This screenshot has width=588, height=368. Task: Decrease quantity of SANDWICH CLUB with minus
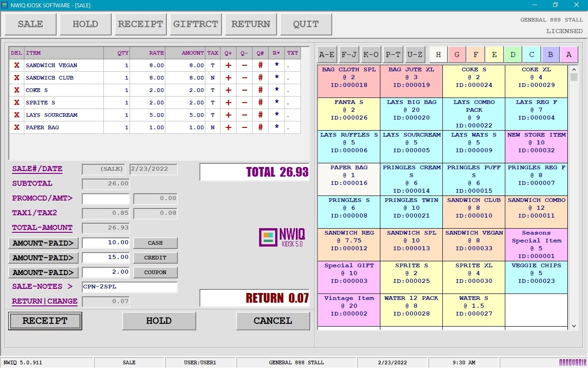244,78
